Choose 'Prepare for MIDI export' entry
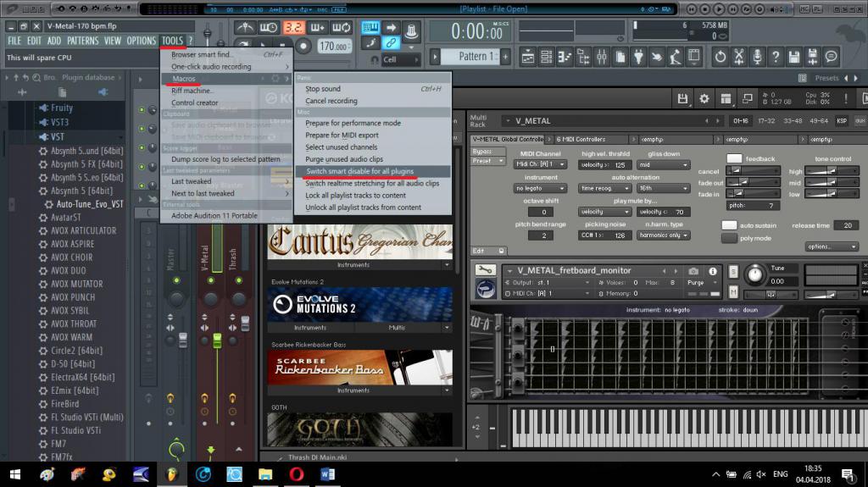The width and height of the screenshot is (868, 487). coord(342,135)
